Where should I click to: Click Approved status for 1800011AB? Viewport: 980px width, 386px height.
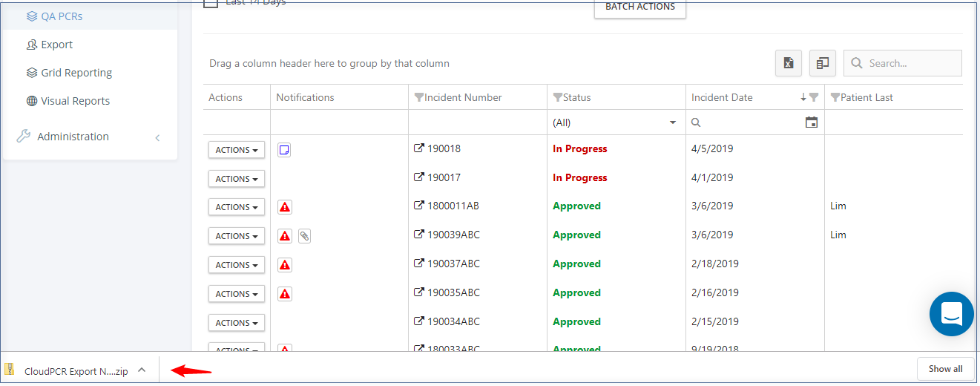[x=576, y=206]
